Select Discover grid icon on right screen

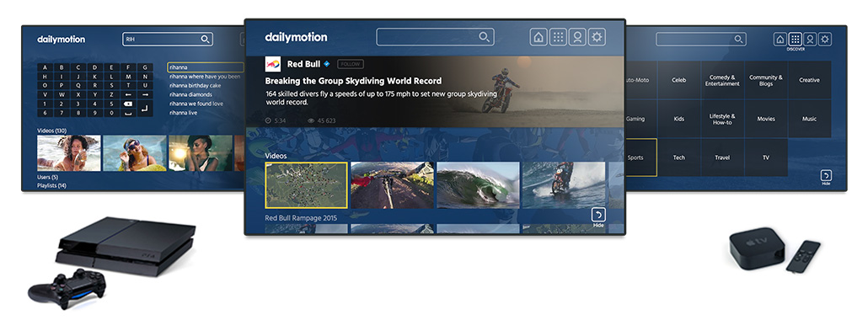pos(795,40)
